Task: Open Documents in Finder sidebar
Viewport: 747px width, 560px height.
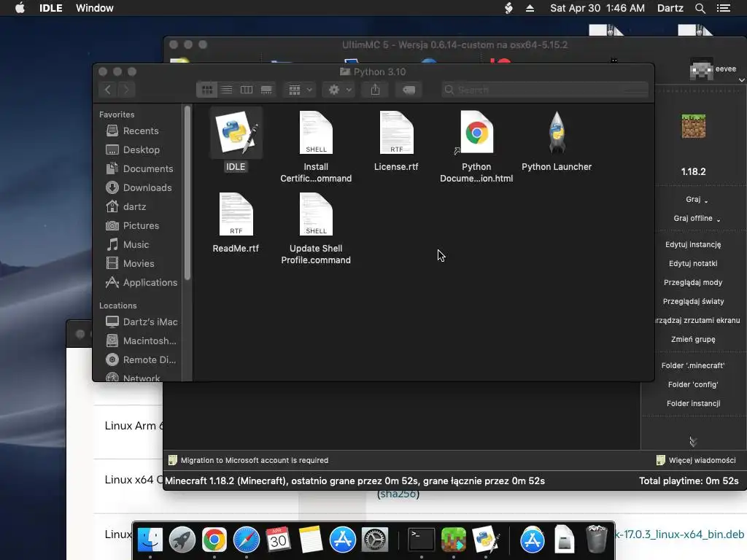Action: (x=139, y=168)
